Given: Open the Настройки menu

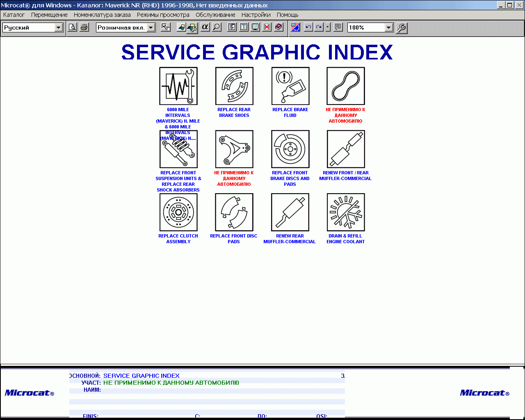Looking at the screenshot, I should [x=256, y=15].
